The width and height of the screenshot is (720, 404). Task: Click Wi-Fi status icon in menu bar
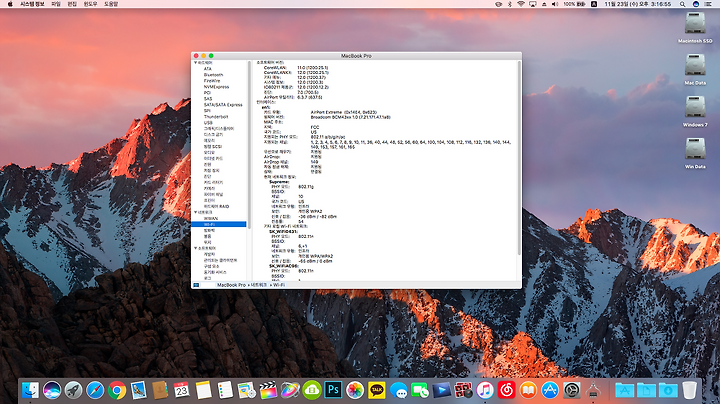521,4
